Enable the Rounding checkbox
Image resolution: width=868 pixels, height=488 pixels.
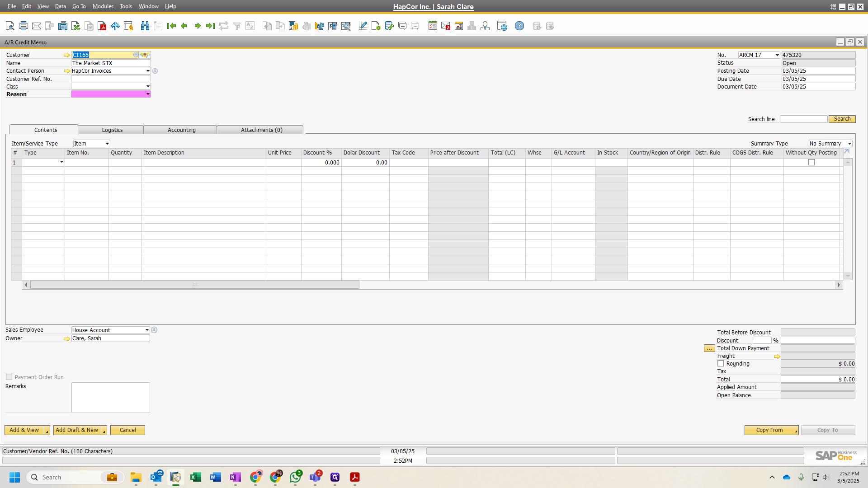click(x=721, y=363)
